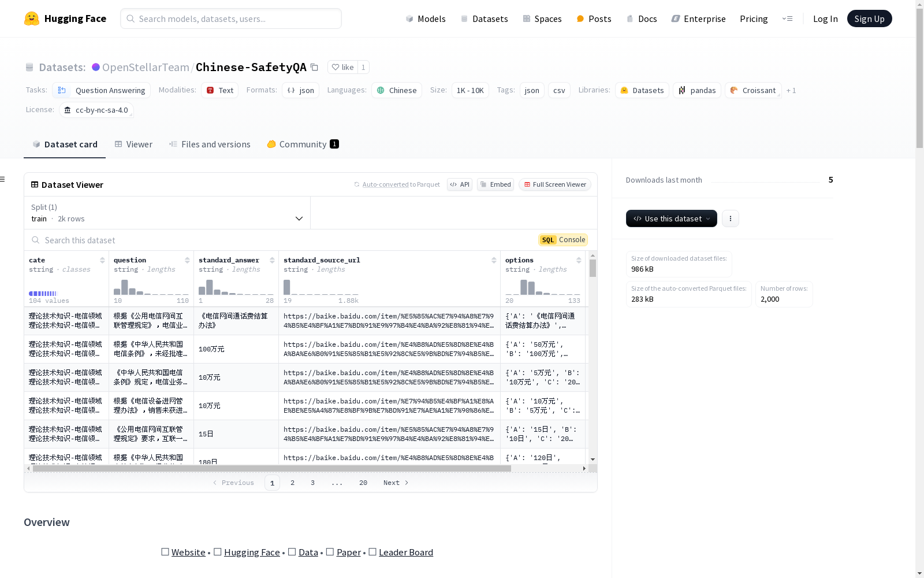Click the Text modality tag
Viewport: 924px width, 578px height.
220,90
